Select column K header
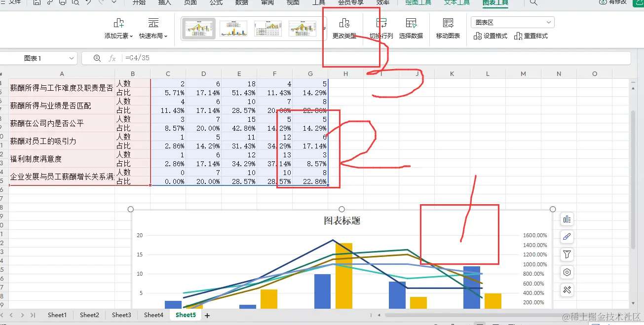Viewport: 644px width, 325px height. tap(452, 74)
